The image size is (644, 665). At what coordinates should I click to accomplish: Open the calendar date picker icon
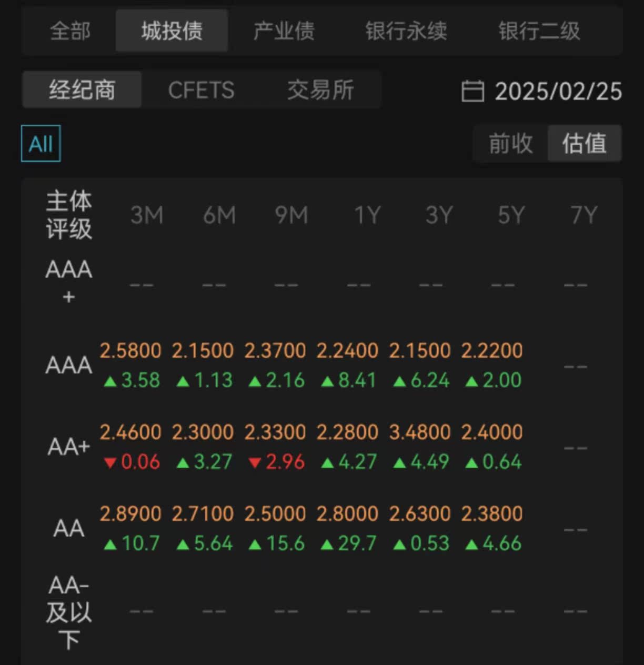point(472,91)
